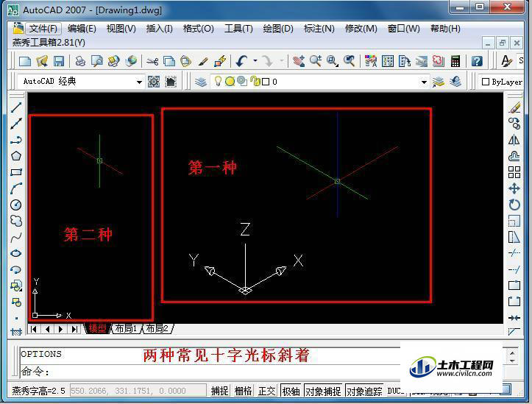Image resolution: width=532 pixels, height=404 pixels.
Task: Switch to the 布局2 tab
Action: [x=157, y=328]
